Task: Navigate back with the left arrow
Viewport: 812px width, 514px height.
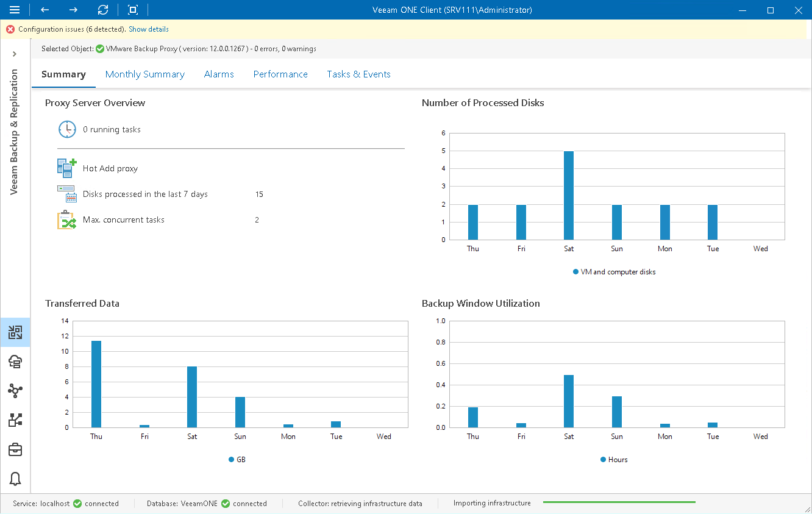Action: coord(44,10)
